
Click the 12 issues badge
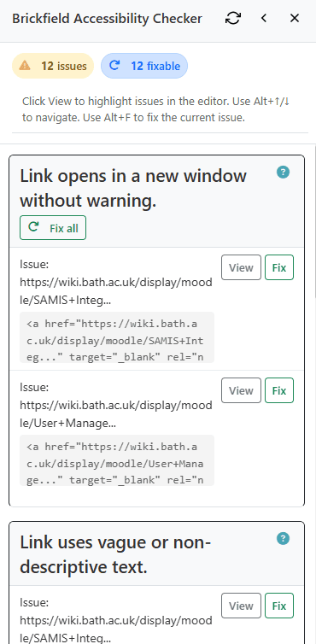[53, 66]
